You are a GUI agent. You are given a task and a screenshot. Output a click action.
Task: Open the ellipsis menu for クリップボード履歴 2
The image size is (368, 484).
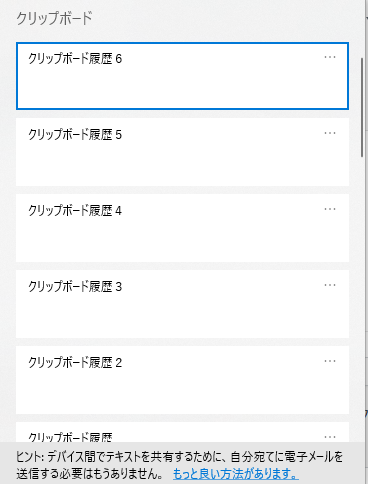[x=330, y=361]
